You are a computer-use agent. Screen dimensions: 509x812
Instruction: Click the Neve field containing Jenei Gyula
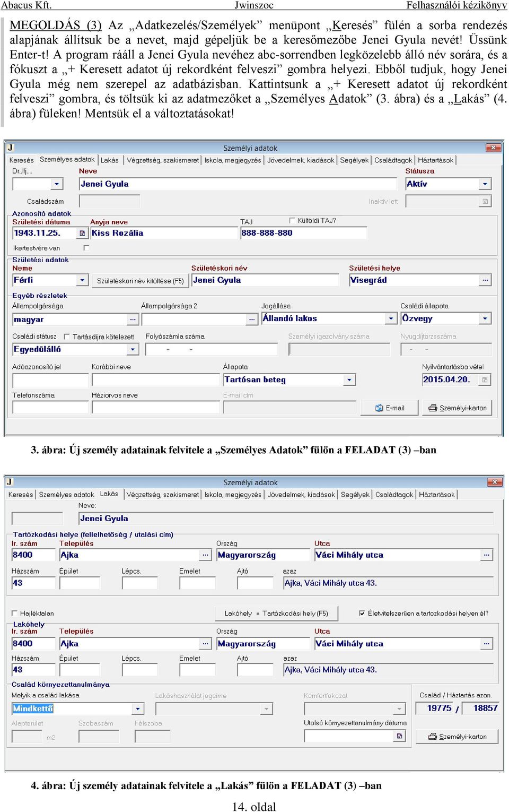[238, 184]
